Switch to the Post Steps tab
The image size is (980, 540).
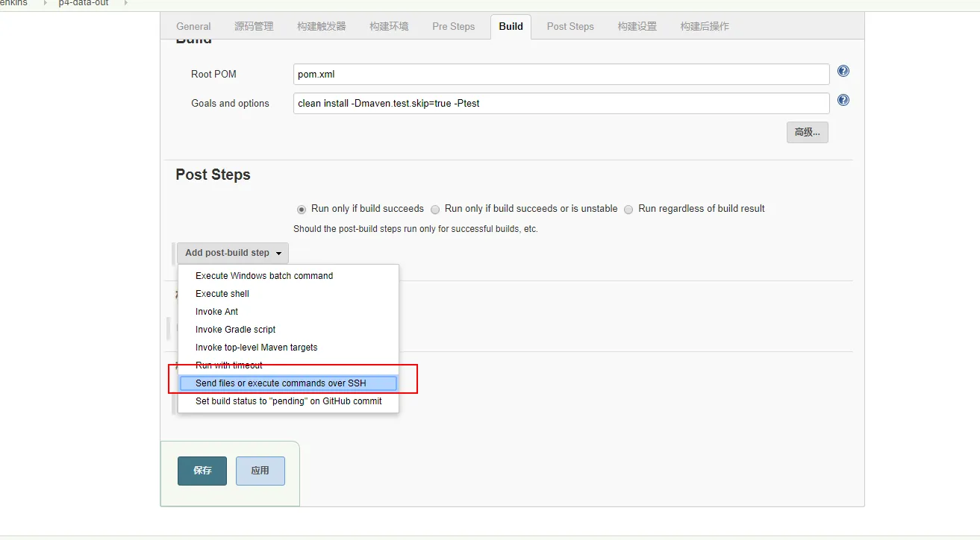[570, 26]
